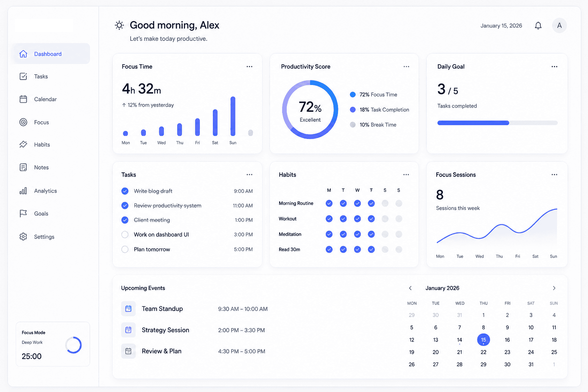Open the Calendar menu item
The width and height of the screenshot is (588, 392).
click(52, 99)
